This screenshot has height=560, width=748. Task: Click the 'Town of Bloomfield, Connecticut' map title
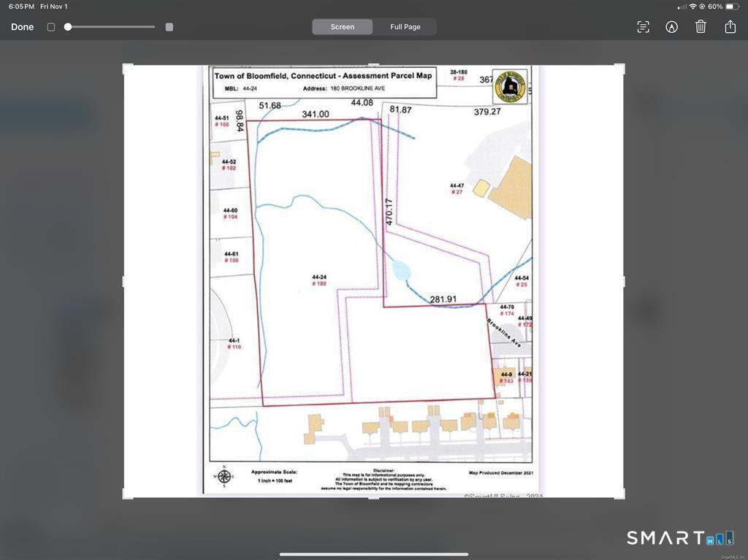click(323, 75)
